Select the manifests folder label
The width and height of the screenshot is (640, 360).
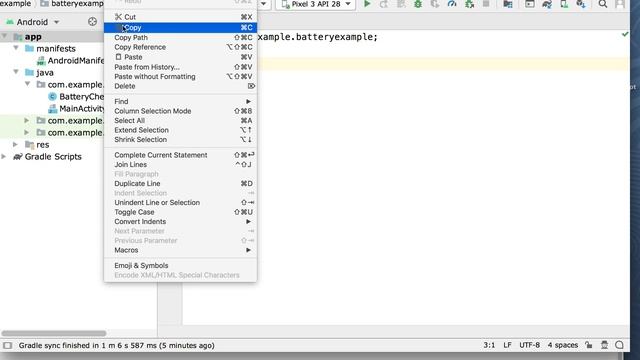(56, 49)
